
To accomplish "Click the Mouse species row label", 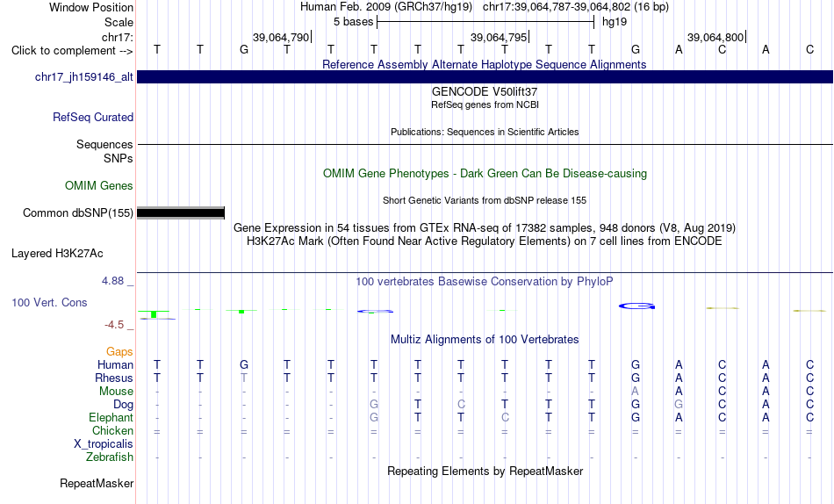I will tap(116, 392).
